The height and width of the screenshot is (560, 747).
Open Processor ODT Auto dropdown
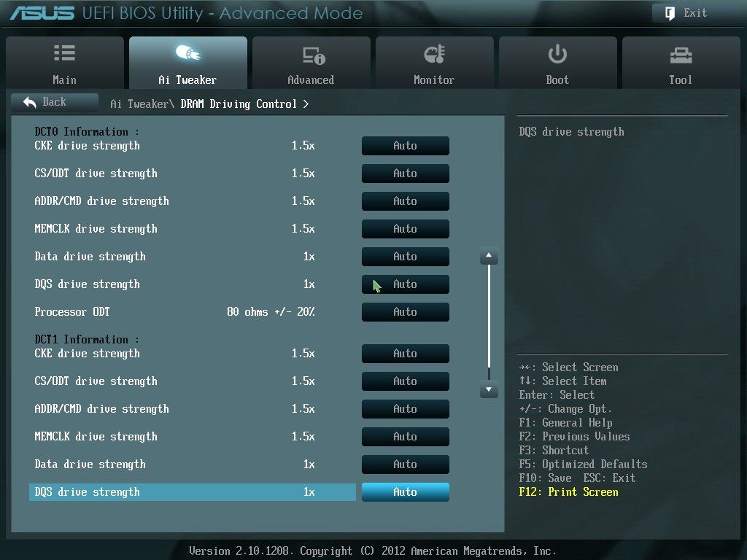pos(406,312)
